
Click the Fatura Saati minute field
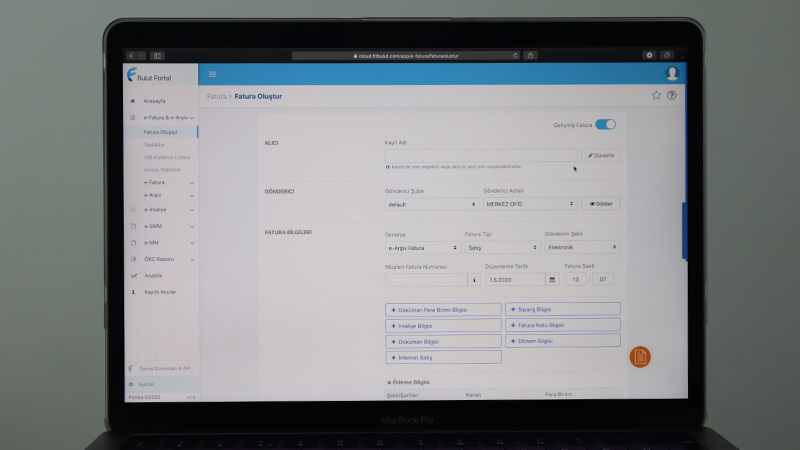pyautogui.click(x=603, y=279)
